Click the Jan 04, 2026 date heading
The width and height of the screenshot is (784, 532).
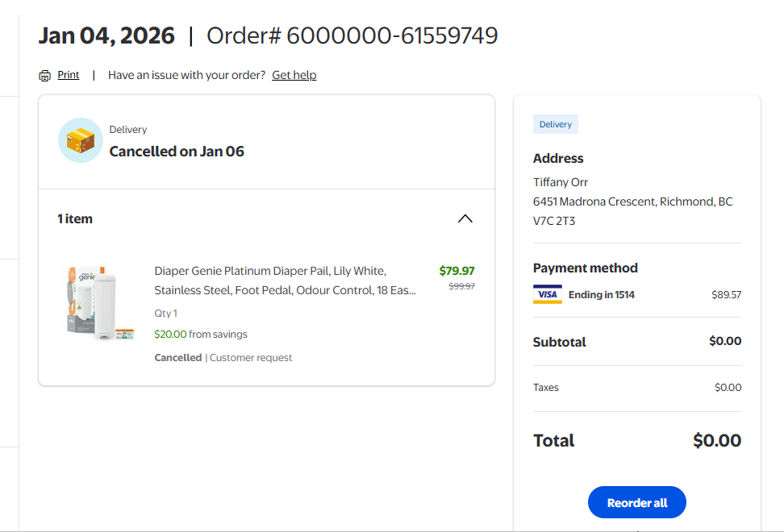click(106, 35)
